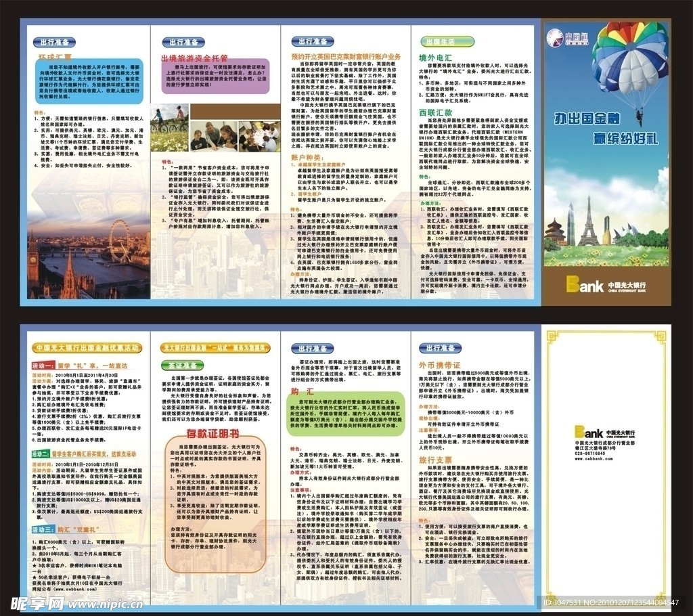Click the phone number 028-86716845
The image size is (693, 616).
pyautogui.click(x=590, y=454)
